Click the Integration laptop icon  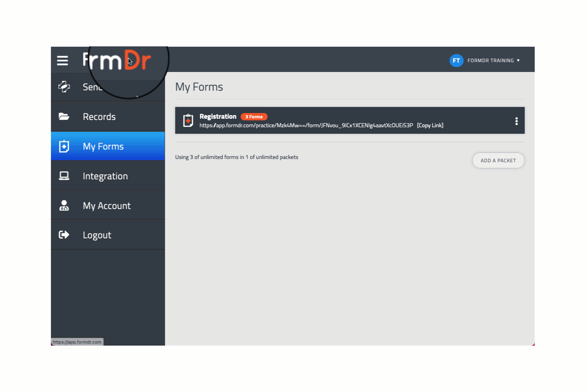[x=64, y=176]
